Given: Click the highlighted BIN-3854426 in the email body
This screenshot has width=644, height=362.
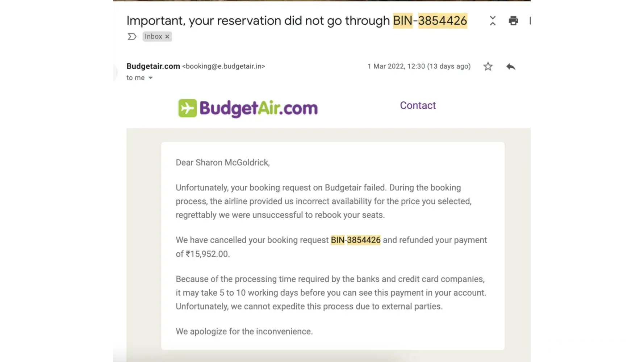Looking at the screenshot, I should point(355,240).
